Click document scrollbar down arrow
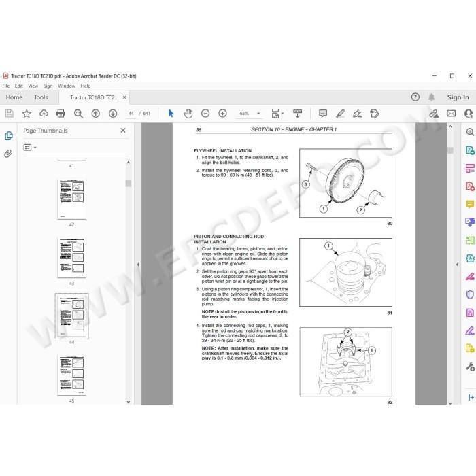The height and width of the screenshot is (476, 476). pyautogui.click(x=450, y=403)
